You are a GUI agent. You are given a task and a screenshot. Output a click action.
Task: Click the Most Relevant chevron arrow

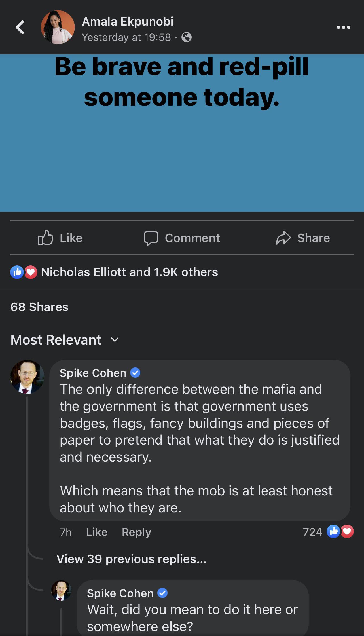pos(115,340)
